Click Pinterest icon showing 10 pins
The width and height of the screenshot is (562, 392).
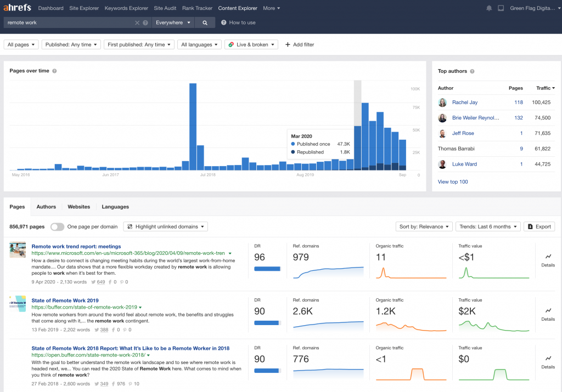(x=130, y=384)
